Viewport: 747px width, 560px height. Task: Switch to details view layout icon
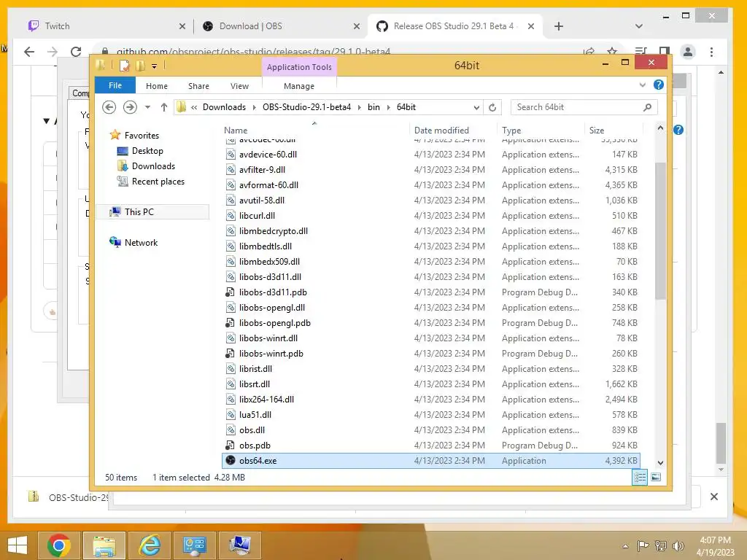coord(640,477)
